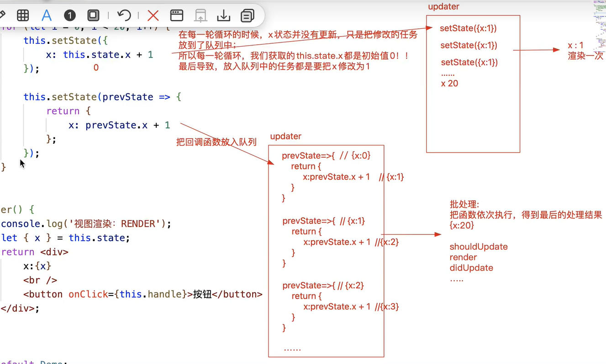Select the mosaic grid tool
The width and height of the screenshot is (606, 364).
pos(23,16)
